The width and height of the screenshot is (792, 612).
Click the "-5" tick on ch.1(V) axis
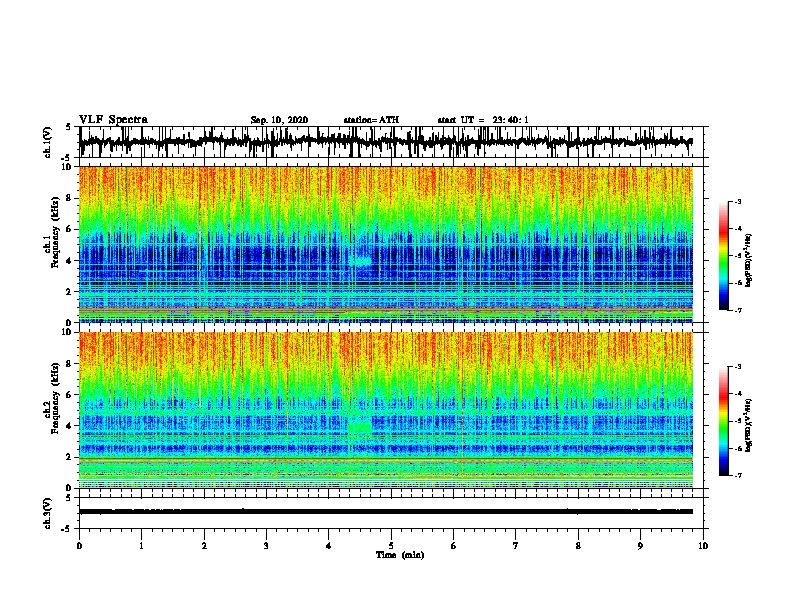click(68, 158)
